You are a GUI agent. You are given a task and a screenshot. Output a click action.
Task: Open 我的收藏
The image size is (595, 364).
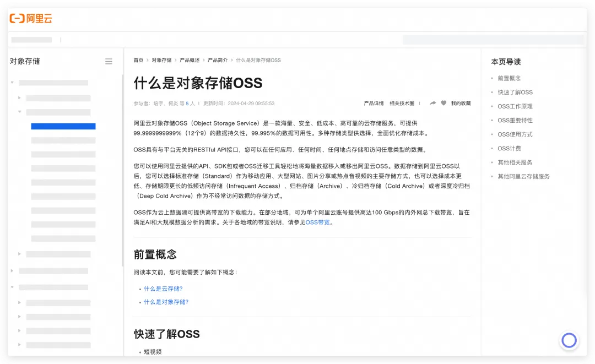pos(461,103)
